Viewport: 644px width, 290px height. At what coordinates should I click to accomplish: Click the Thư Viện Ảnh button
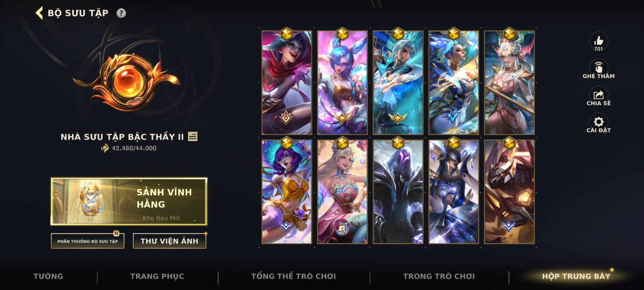point(170,241)
